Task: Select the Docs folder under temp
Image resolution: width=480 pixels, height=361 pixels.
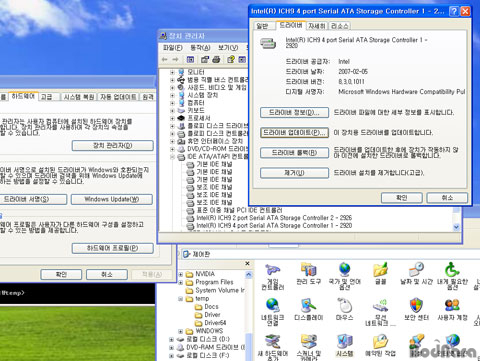Action: click(x=211, y=307)
